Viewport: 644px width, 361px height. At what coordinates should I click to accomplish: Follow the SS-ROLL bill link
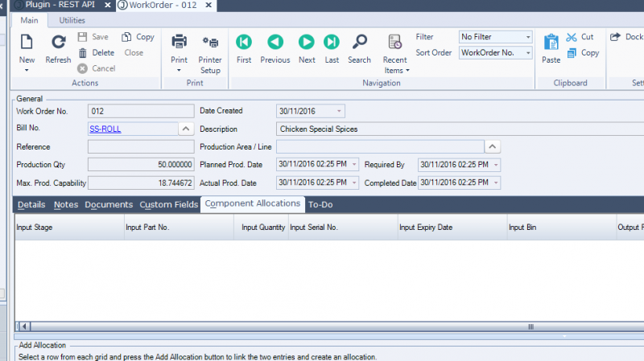pyautogui.click(x=105, y=129)
